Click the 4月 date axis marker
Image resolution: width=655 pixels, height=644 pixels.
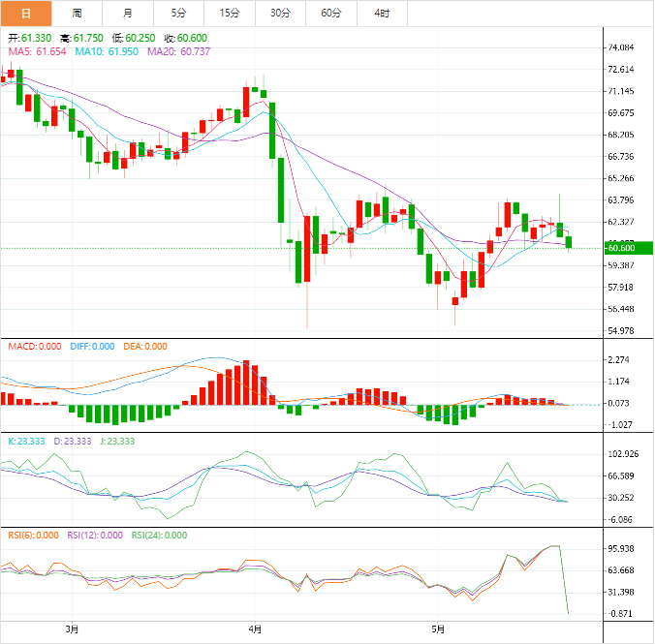(255, 629)
